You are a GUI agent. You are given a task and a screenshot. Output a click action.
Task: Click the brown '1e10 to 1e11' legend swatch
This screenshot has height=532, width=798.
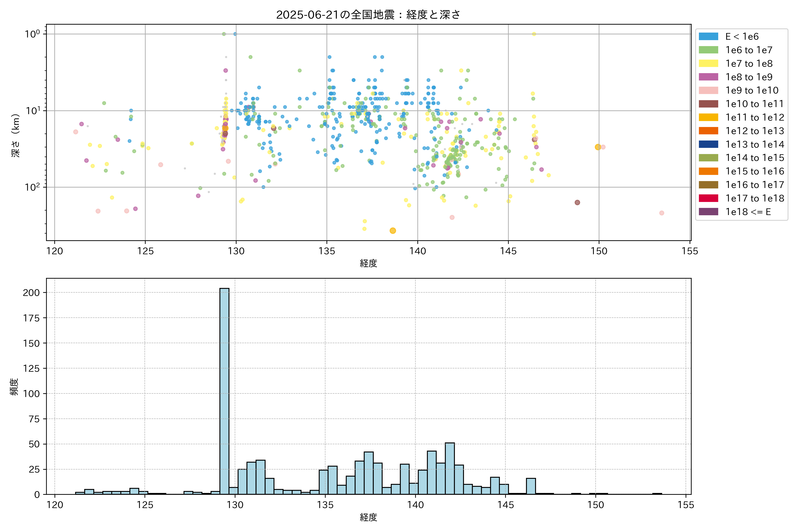click(708, 104)
